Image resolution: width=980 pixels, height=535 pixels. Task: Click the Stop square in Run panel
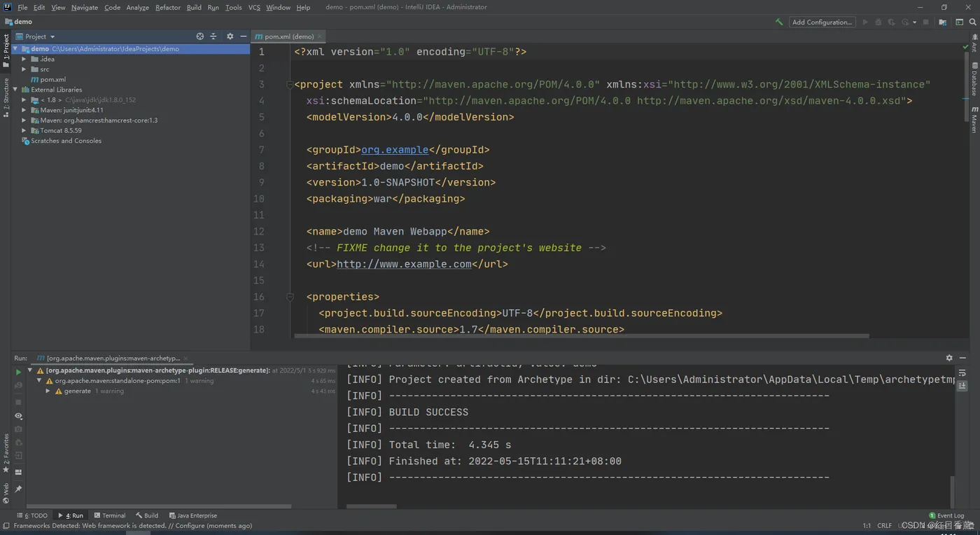[18, 402]
